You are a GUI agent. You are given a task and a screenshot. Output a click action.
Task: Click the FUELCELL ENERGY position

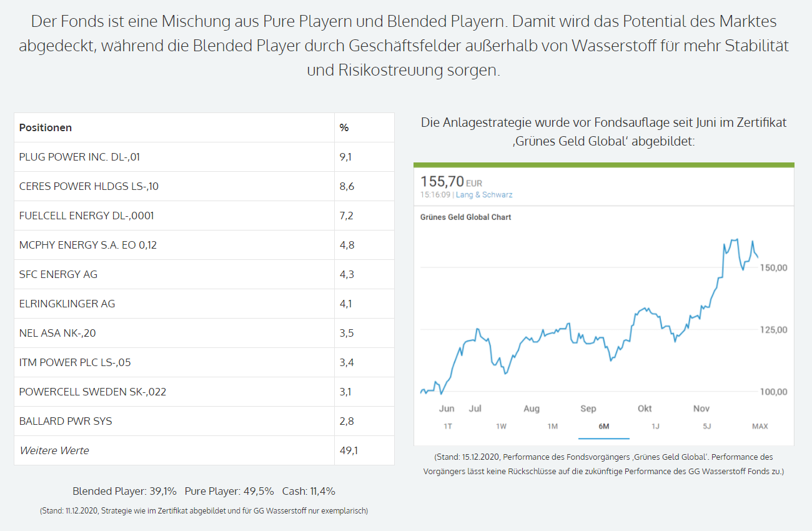tap(86, 216)
